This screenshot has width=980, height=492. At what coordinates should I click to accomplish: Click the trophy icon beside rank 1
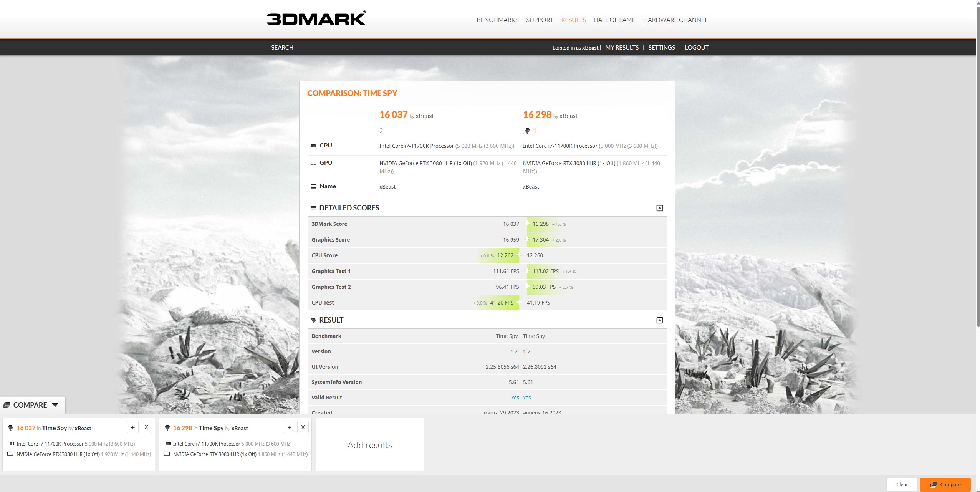(527, 131)
